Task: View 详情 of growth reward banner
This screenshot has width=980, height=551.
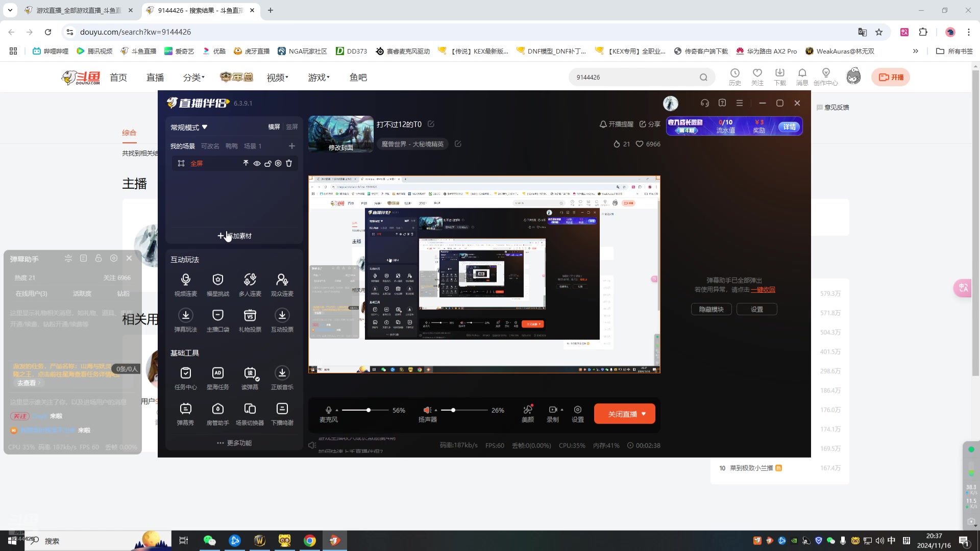Action: pos(789,127)
